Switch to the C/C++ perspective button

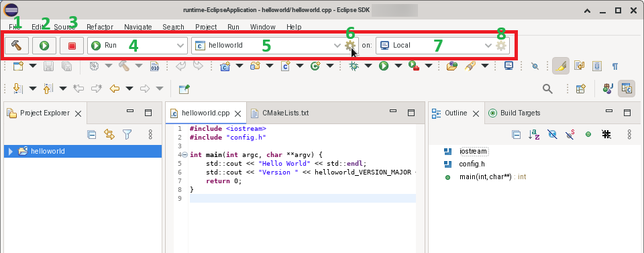click(x=627, y=89)
